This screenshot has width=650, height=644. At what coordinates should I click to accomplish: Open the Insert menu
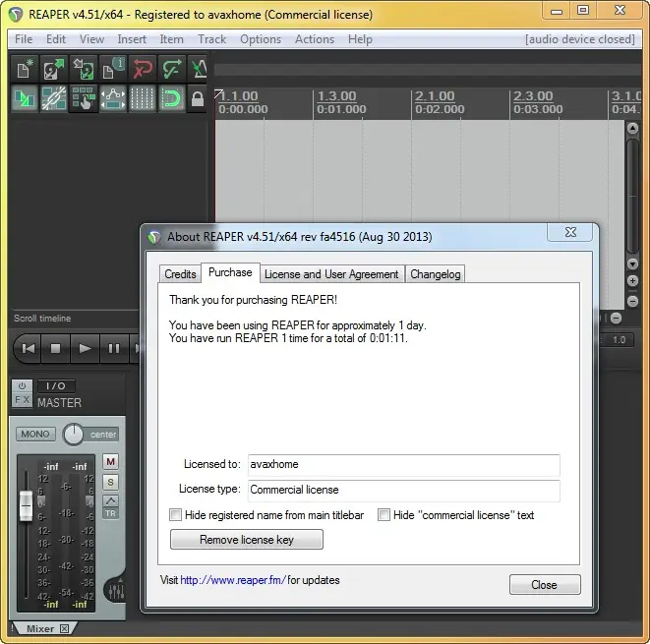point(132,39)
